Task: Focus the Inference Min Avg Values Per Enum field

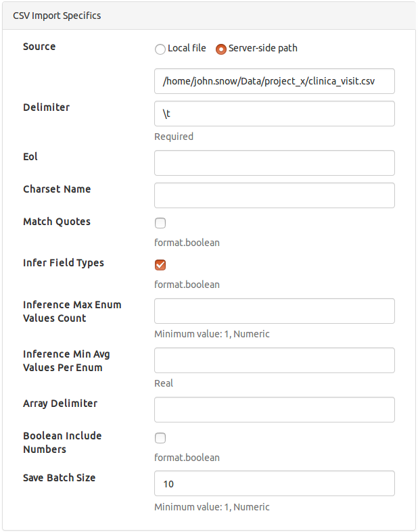Action: tap(274, 360)
